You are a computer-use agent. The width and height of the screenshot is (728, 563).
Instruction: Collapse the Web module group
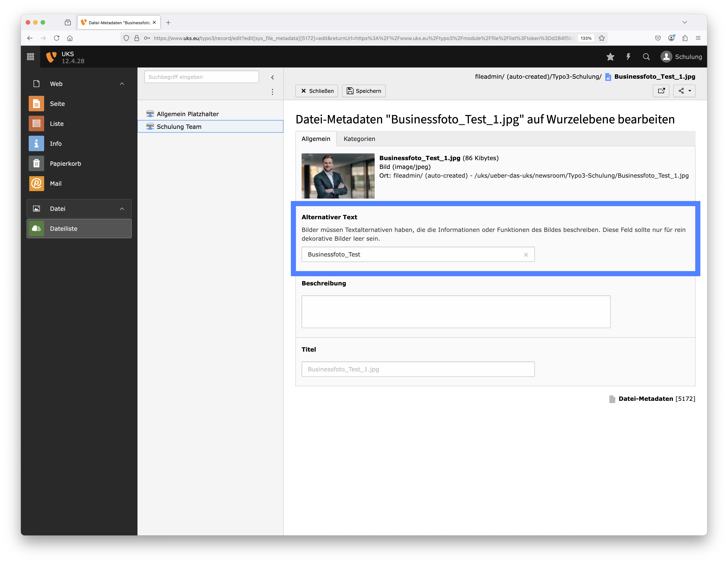[122, 84]
